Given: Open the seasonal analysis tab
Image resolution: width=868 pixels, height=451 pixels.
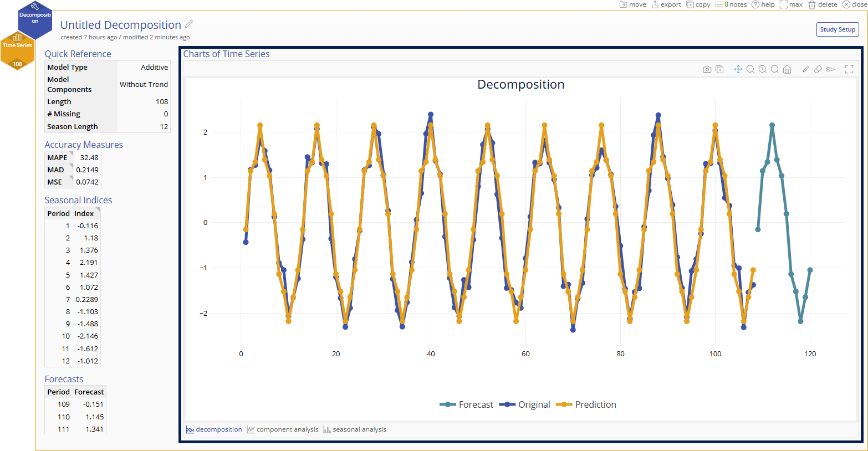Looking at the screenshot, I should [355, 429].
